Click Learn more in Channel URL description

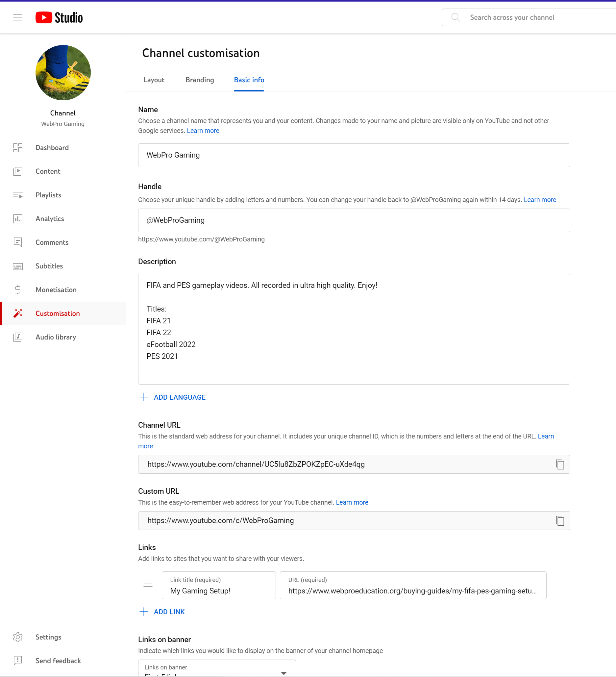(546, 436)
